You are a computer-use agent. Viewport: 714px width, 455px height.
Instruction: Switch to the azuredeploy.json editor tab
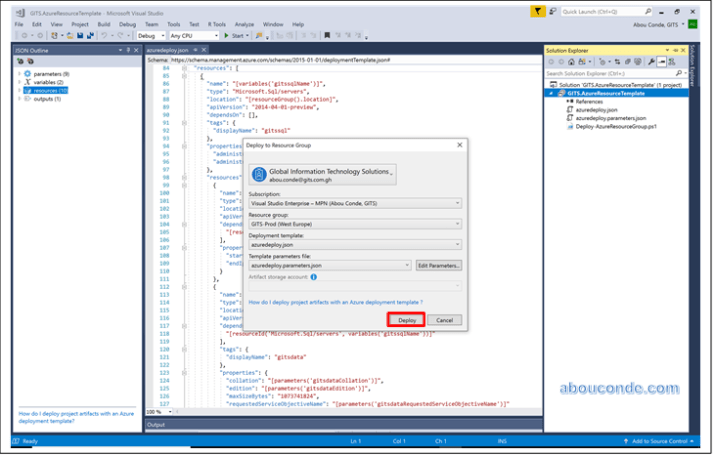pyautogui.click(x=167, y=48)
